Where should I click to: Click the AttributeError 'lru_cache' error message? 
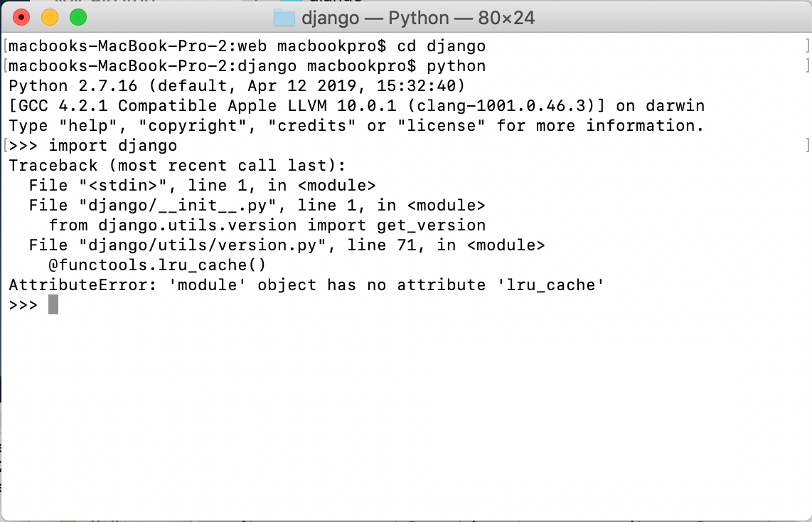click(306, 284)
